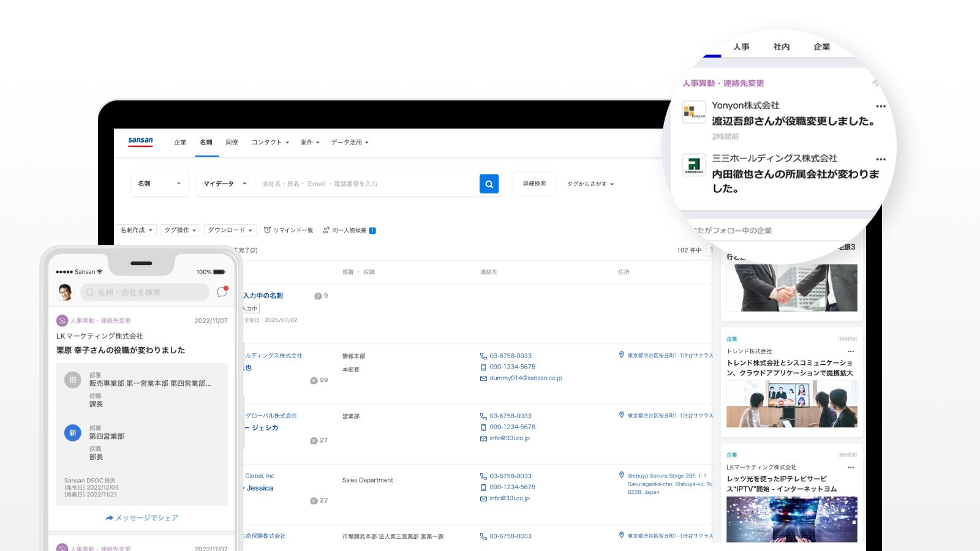Open the 入力中の名刺 entry link
This screenshot has height=551, width=980.
coord(263,296)
